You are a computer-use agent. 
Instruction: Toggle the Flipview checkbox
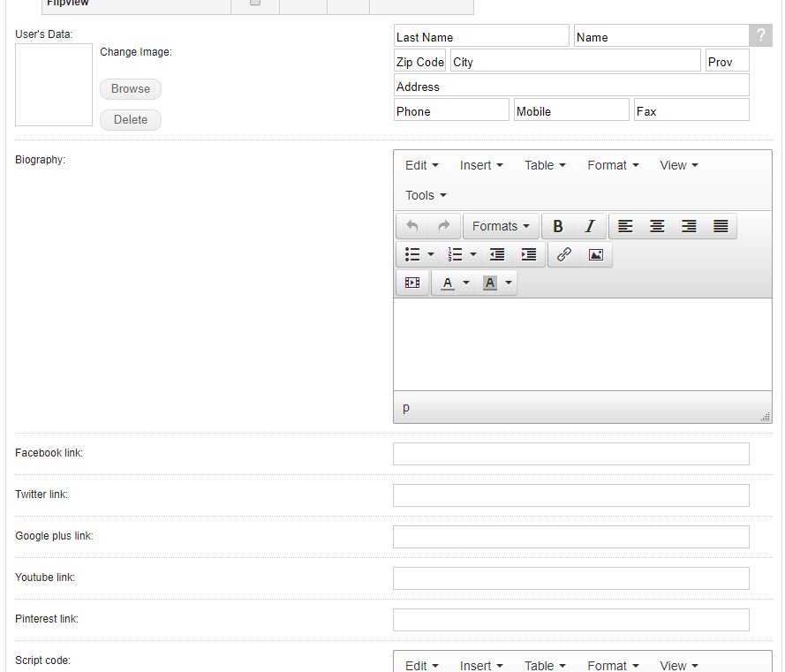tap(255, 3)
